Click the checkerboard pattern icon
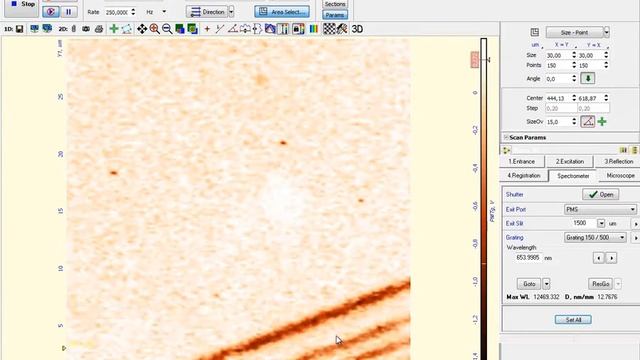 [329, 29]
